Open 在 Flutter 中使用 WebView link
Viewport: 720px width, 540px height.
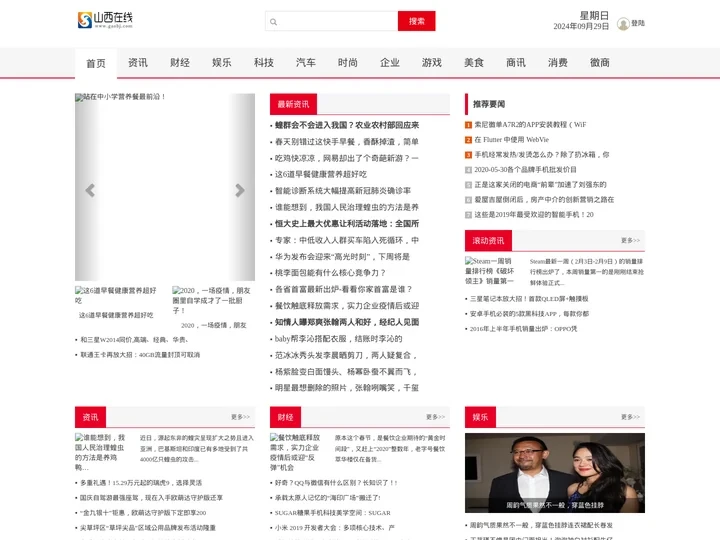coord(512,140)
